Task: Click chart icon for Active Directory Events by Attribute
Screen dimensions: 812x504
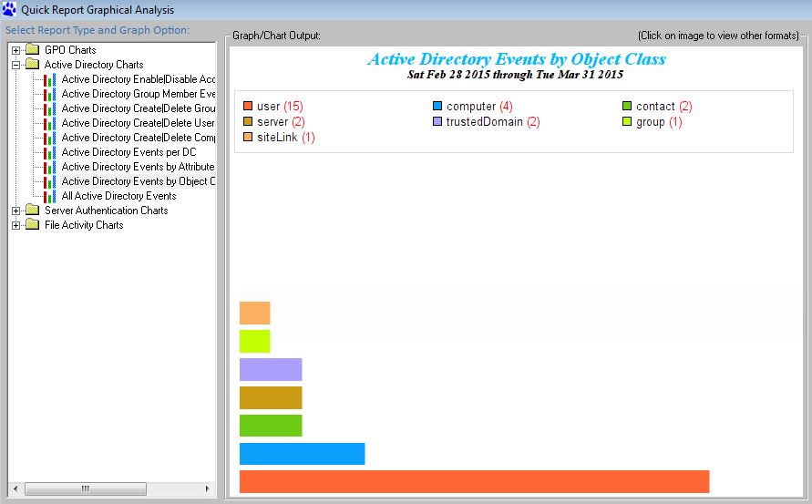Action: point(50,167)
